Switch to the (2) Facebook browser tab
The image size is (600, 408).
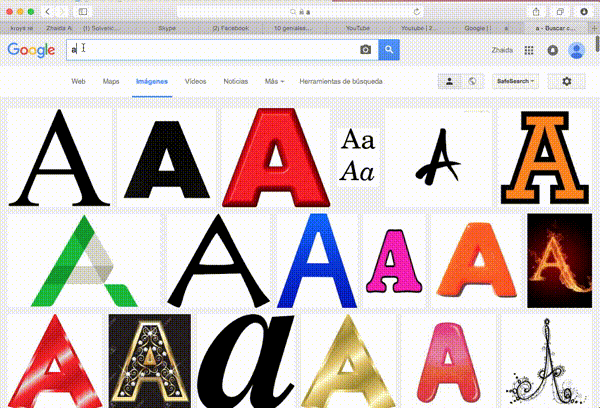click(230, 28)
